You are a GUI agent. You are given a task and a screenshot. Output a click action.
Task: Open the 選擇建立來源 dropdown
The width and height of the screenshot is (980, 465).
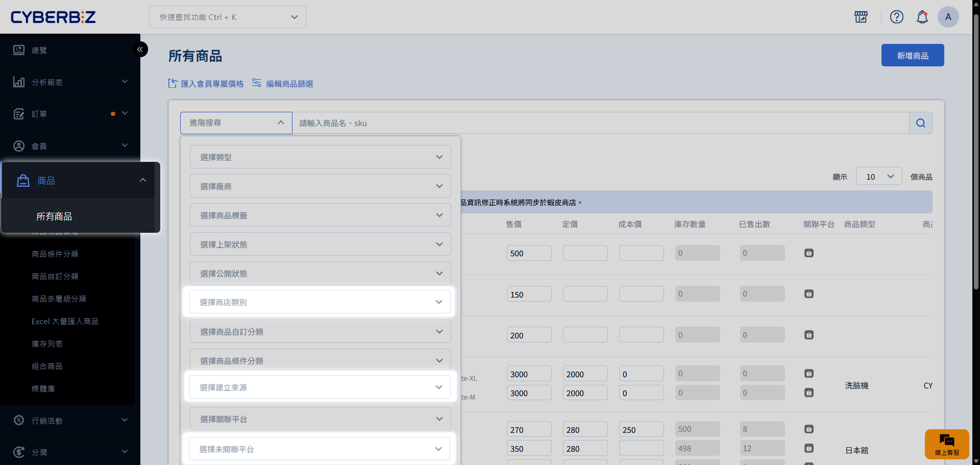click(x=320, y=387)
